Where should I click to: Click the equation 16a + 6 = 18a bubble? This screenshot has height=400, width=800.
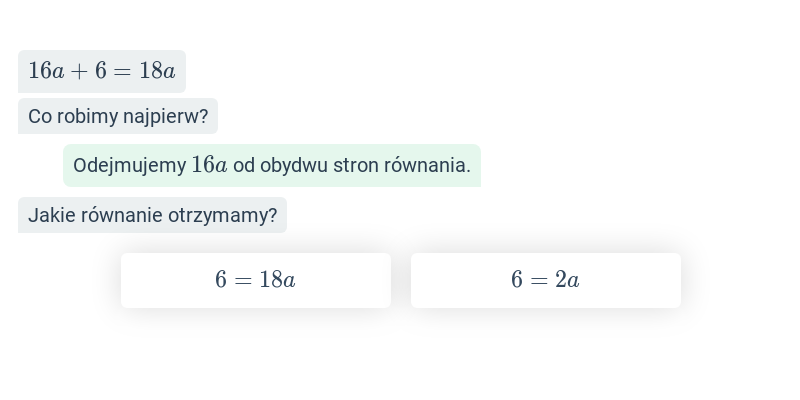[102, 71]
